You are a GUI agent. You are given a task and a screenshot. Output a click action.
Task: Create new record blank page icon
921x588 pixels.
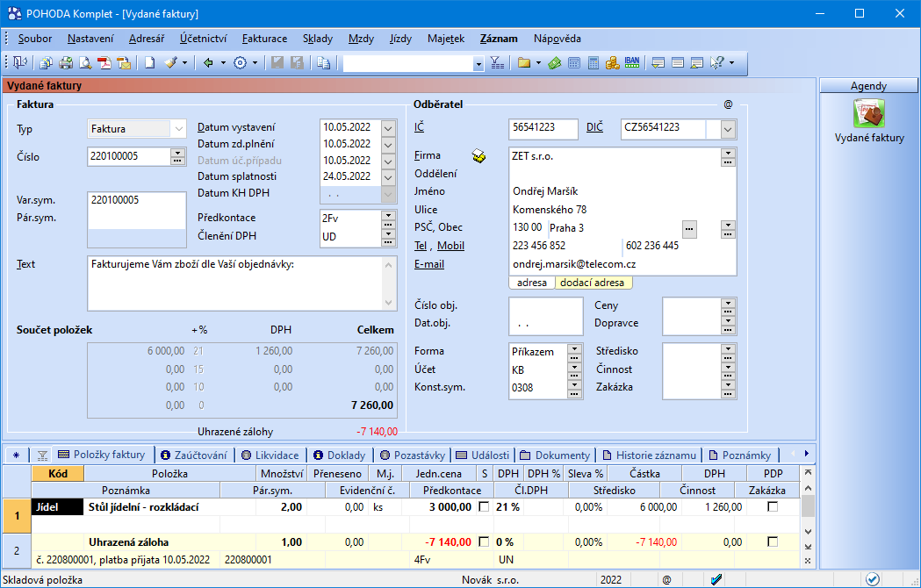coord(150,63)
